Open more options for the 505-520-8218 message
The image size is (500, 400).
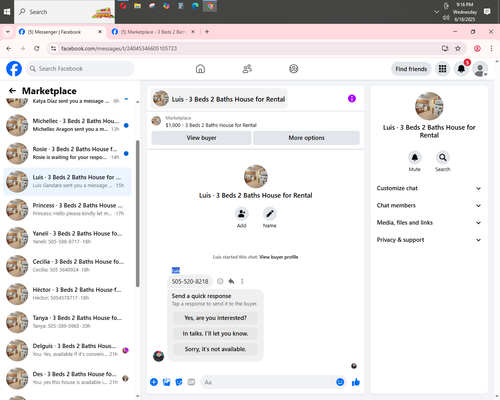(x=242, y=281)
